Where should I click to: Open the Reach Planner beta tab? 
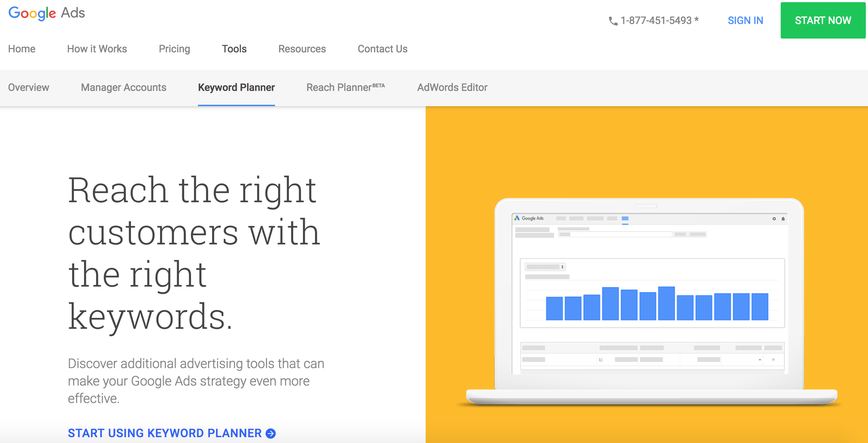coord(345,87)
